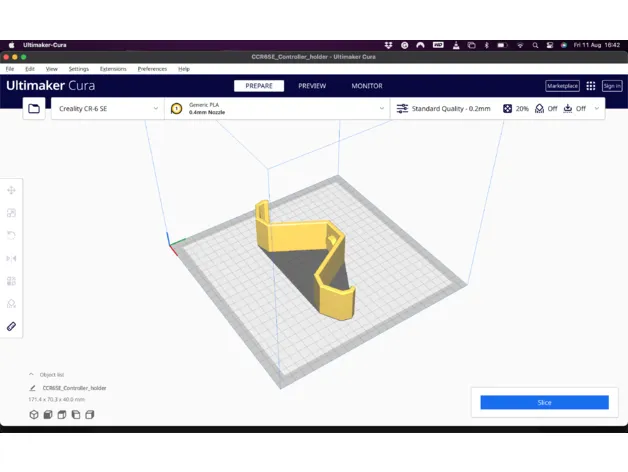Switch to front view cube icon

coord(48,414)
